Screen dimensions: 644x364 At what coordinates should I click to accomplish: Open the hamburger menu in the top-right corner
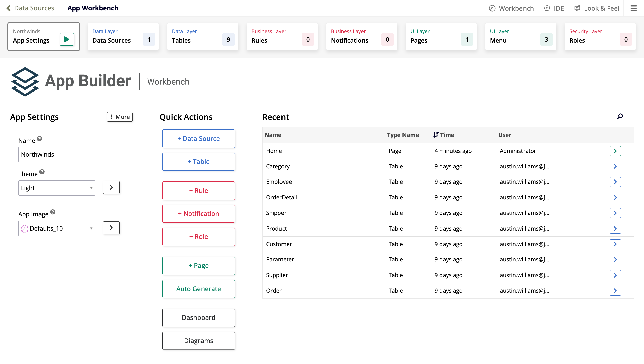click(x=634, y=8)
